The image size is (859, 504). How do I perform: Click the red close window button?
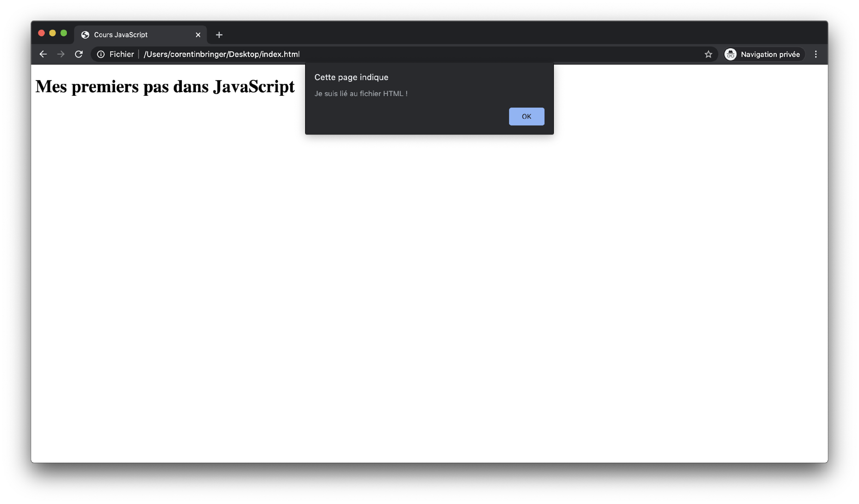point(41,33)
